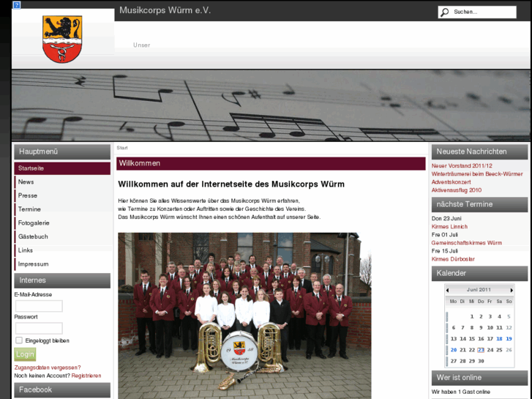Open the Links menu item
The image size is (532, 399).
(62, 250)
